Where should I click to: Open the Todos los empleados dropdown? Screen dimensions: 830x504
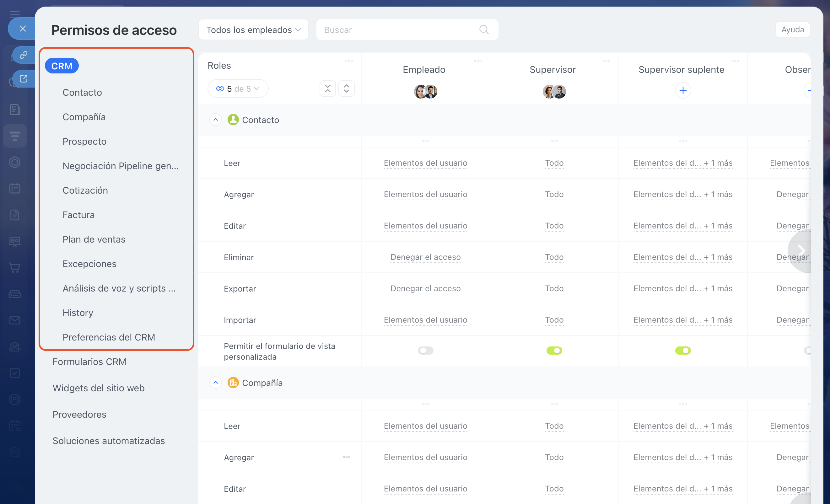tap(253, 29)
